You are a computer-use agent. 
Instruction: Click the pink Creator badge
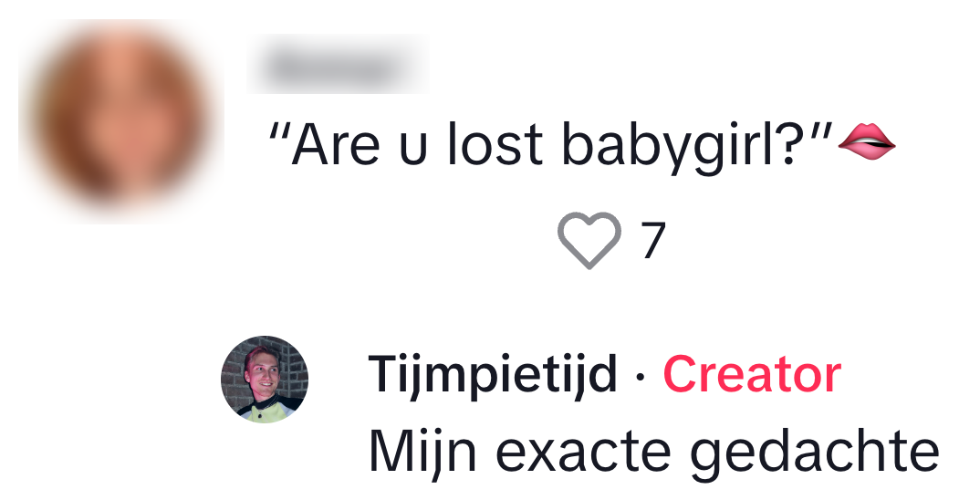pyautogui.click(x=752, y=374)
